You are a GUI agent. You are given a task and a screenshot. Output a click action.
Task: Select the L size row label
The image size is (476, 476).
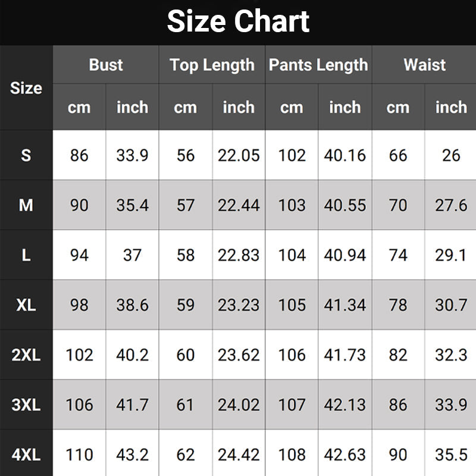pos(26,255)
